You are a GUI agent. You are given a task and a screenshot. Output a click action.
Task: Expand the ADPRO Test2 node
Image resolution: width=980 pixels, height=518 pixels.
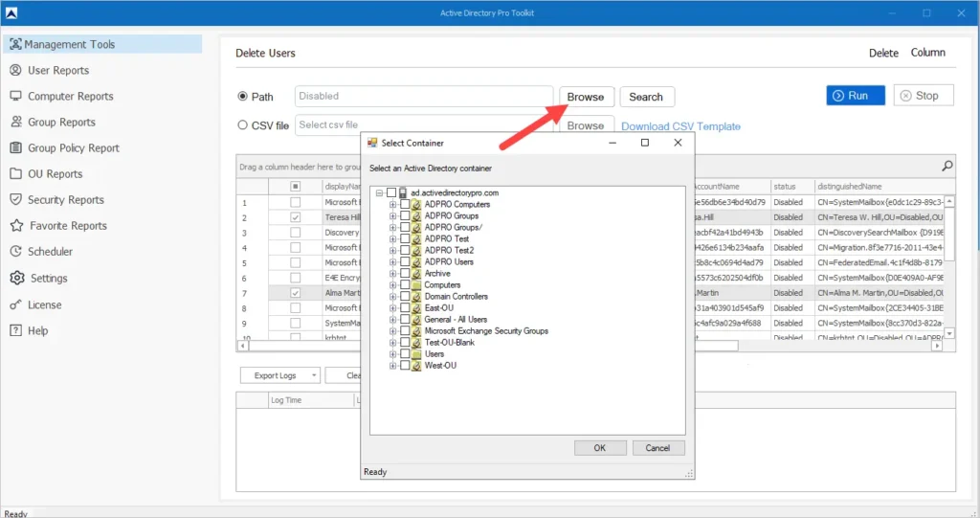click(392, 250)
